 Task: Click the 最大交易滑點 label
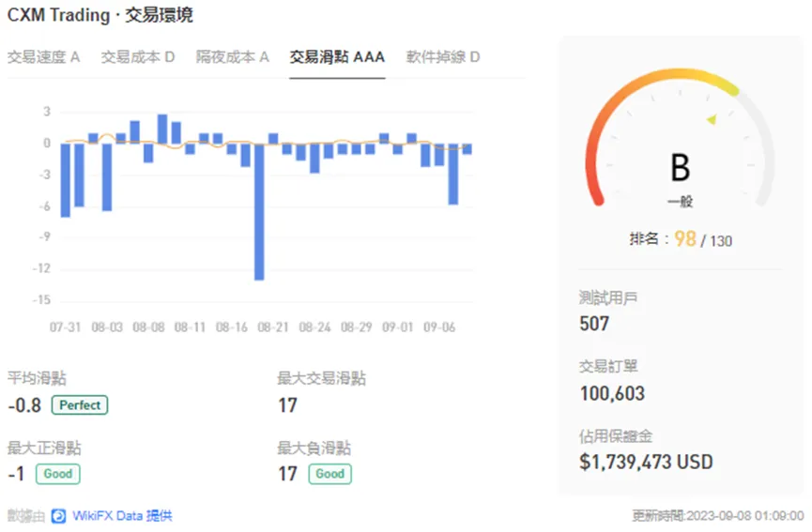coord(321,378)
